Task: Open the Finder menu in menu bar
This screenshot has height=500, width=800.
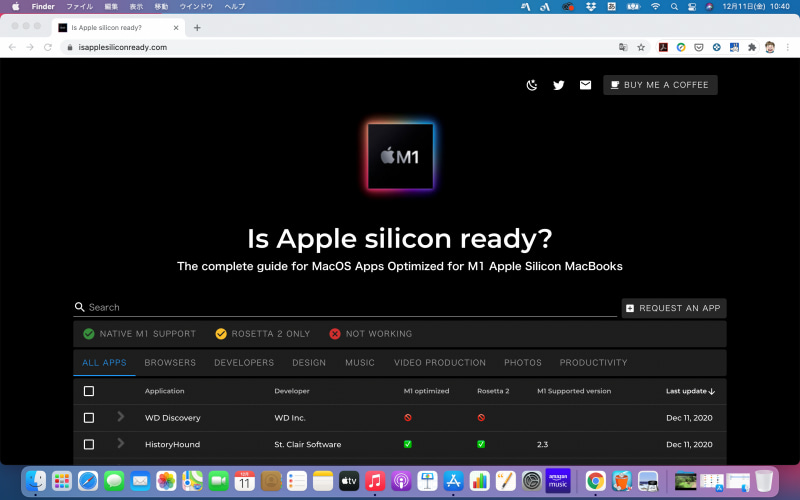Action: [x=43, y=7]
